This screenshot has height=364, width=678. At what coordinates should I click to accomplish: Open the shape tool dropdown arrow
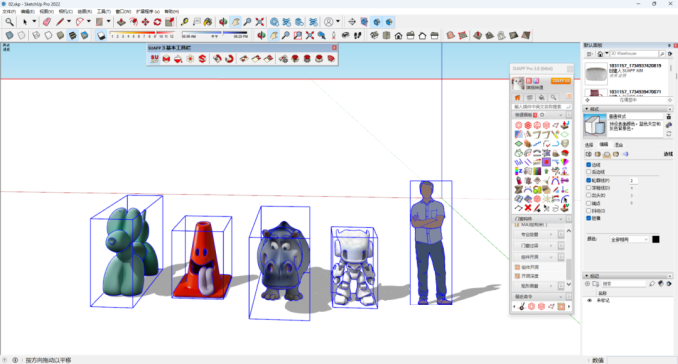[109, 22]
